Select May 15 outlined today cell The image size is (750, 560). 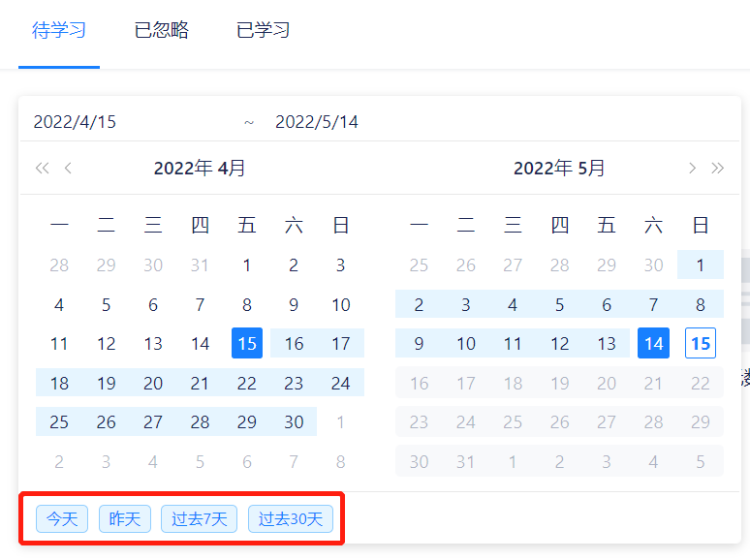(701, 343)
